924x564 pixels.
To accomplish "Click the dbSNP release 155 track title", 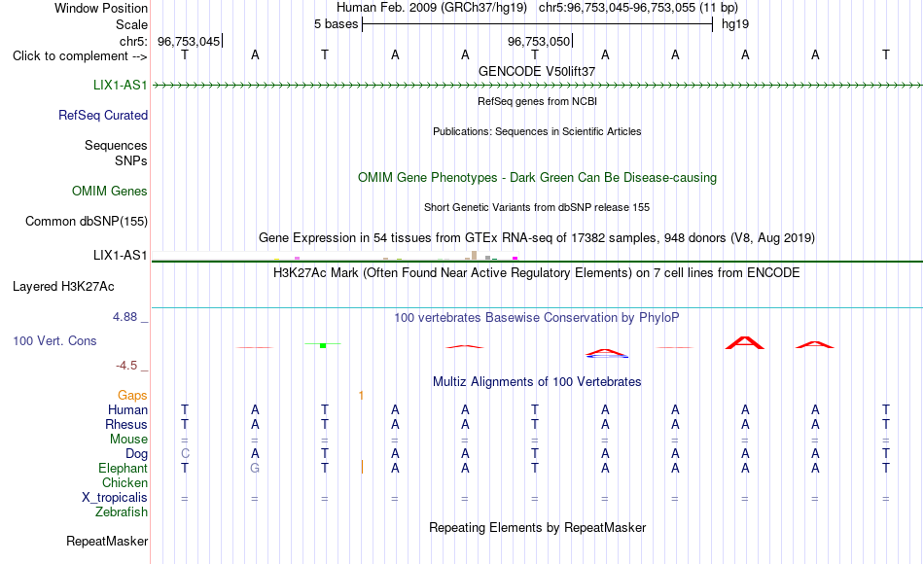I will point(537,207).
